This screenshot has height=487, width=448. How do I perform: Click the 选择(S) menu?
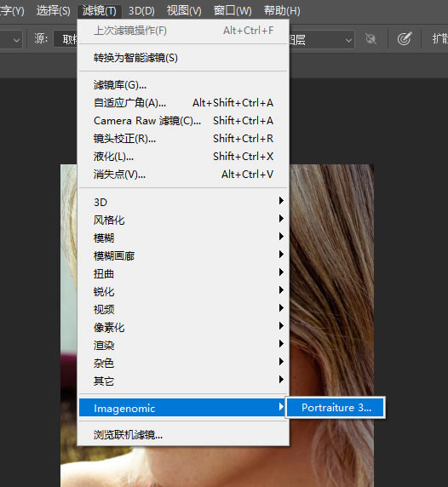53,11
